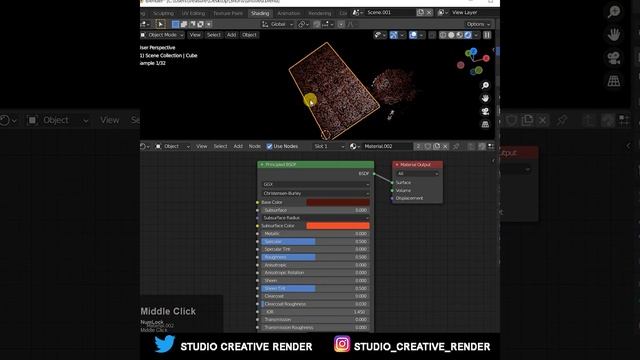Image resolution: width=640 pixels, height=360 pixels.
Task: Switch to material preview shading
Action: pos(460,35)
